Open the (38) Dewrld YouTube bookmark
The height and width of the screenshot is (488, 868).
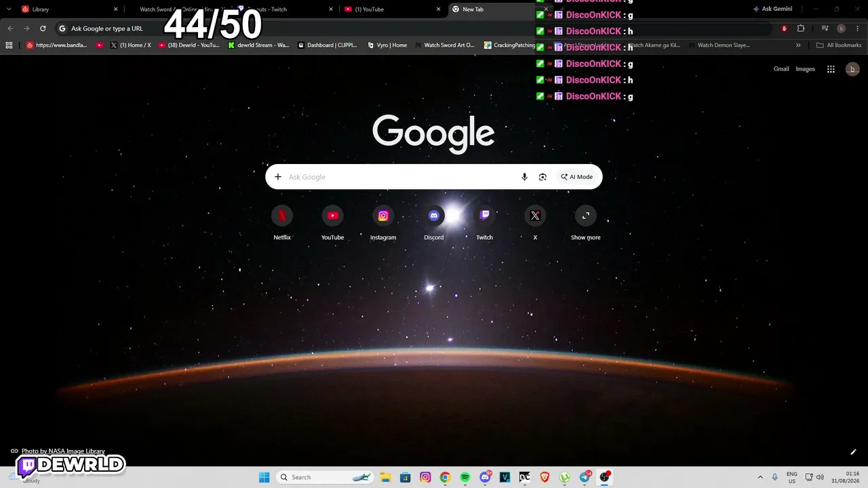click(x=189, y=45)
